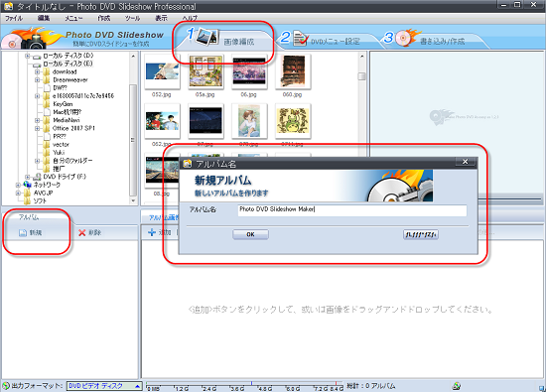The height and width of the screenshot is (392, 546).
Task: Select the KeyGen folder
Action: [x=63, y=104]
